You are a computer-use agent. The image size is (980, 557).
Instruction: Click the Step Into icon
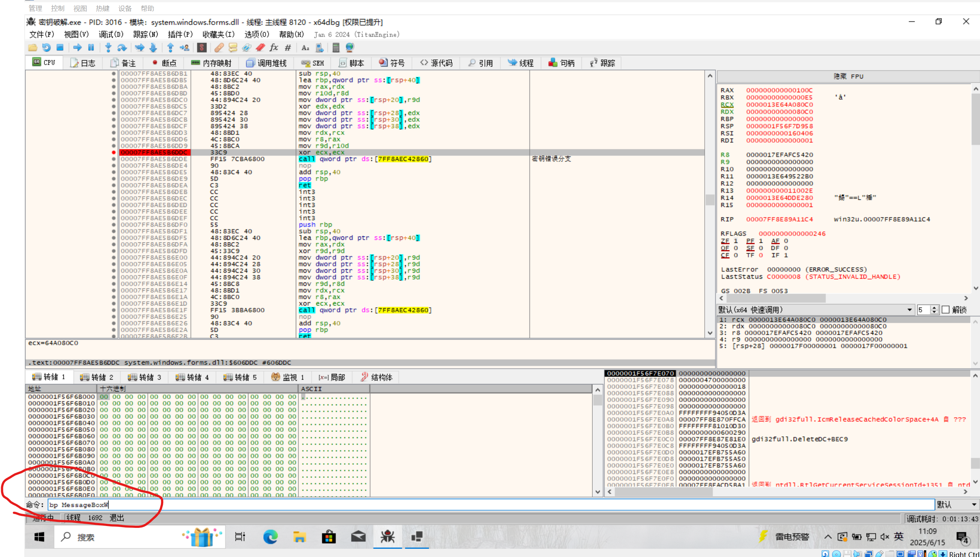point(108,47)
